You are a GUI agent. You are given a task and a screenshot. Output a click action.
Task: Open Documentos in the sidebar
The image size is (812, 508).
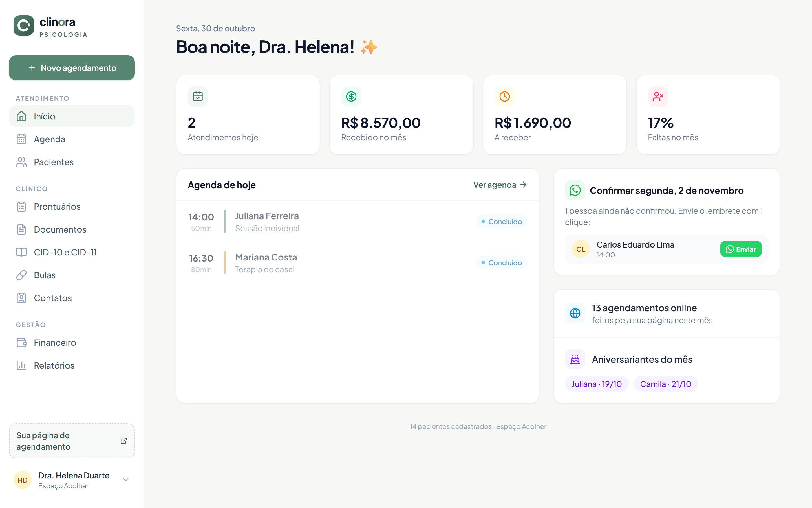pyautogui.click(x=72, y=229)
